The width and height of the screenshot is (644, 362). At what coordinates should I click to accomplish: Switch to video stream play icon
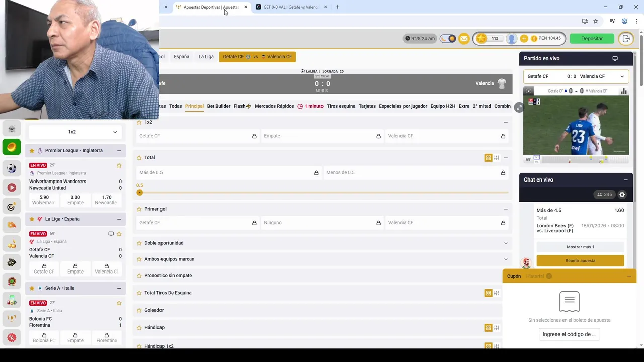pos(528,91)
